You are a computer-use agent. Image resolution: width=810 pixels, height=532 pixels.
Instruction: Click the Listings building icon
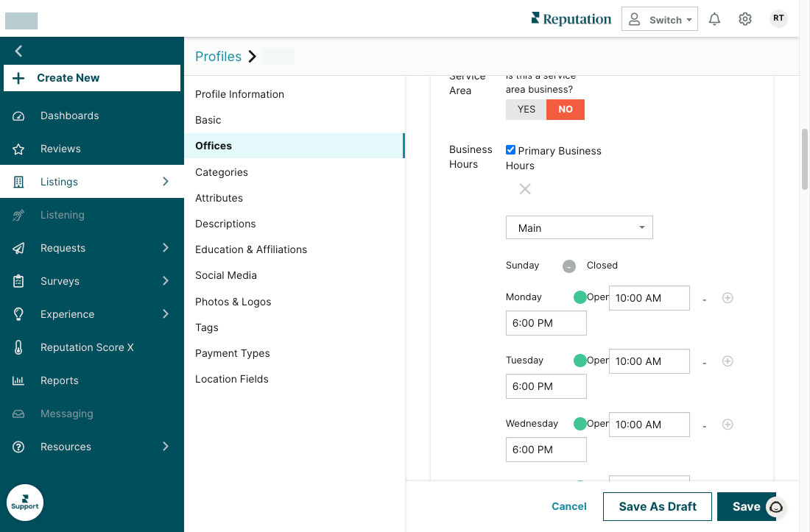[x=18, y=182]
